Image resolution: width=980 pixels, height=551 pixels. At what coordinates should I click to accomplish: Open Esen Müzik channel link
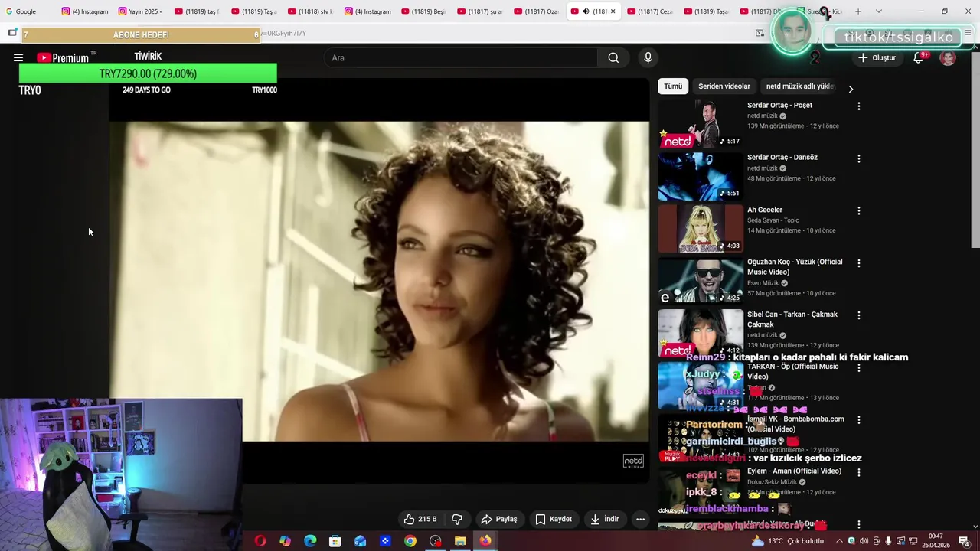click(763, 283)
